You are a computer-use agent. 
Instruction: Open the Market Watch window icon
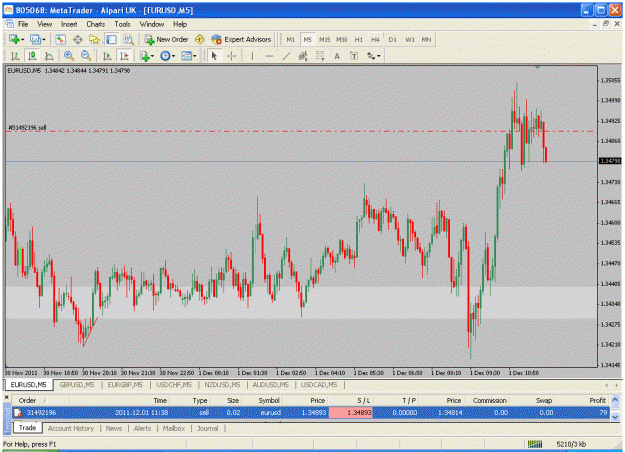click(x=60, y=39)
